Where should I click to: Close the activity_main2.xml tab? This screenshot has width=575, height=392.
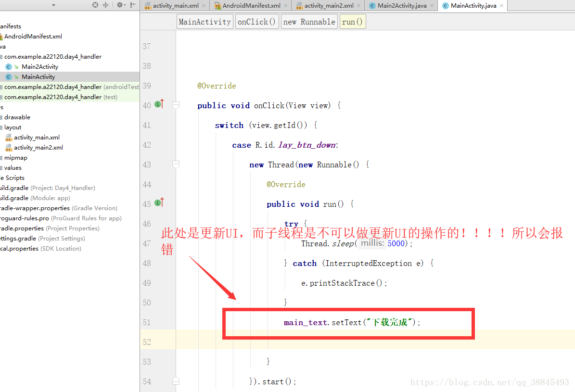click(358, 5)
